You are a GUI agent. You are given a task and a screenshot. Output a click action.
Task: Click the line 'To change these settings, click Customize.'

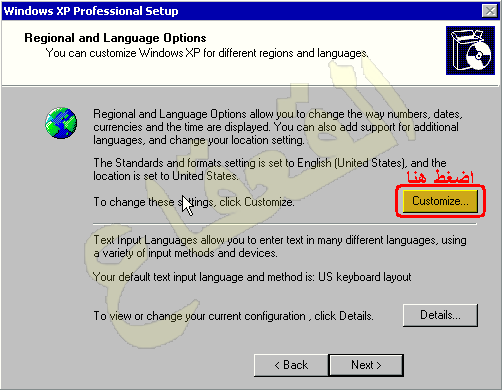coord(194,202)
